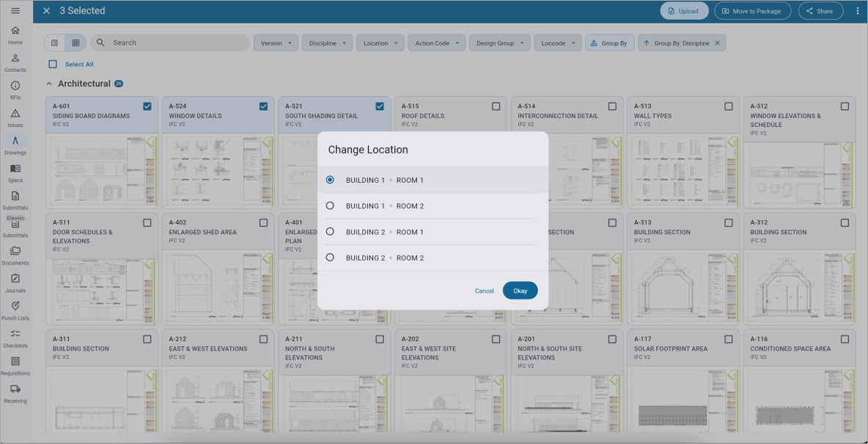Open Receiving from the sidebar
Screen dimensions: 868x444
(x=15, y=393)
